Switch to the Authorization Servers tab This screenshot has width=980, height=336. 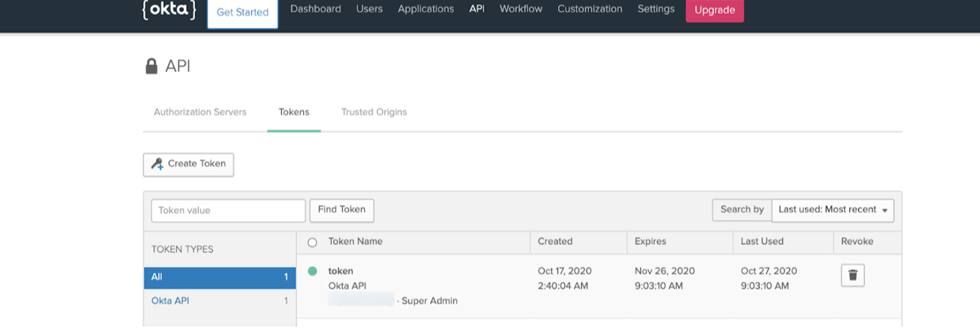point(200,113)
